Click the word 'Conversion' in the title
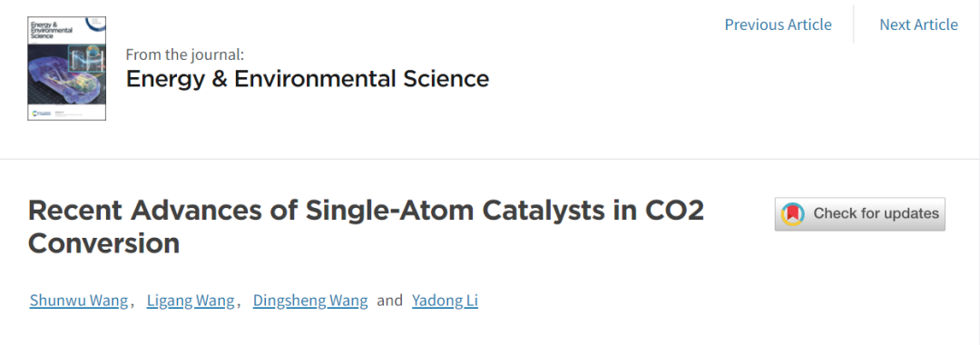Screen dimensions: 980x345 (x=103, y=243)
